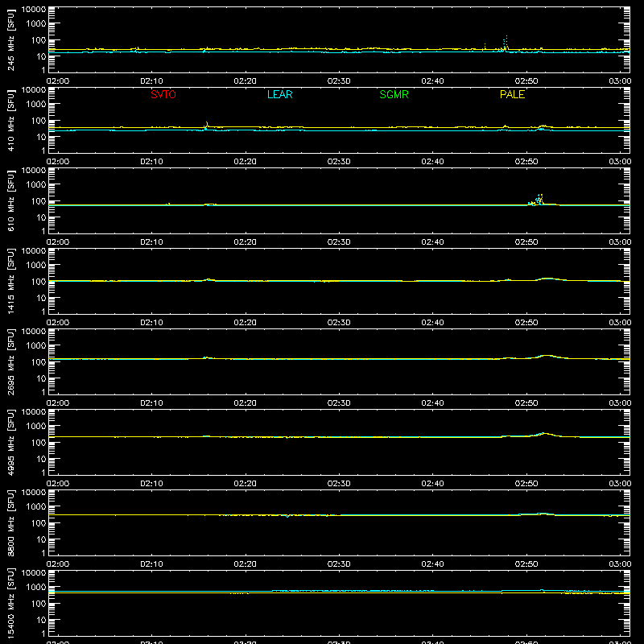
Task: Click 03:00 under the 610 MHz panel
Action: coord(620,242)
